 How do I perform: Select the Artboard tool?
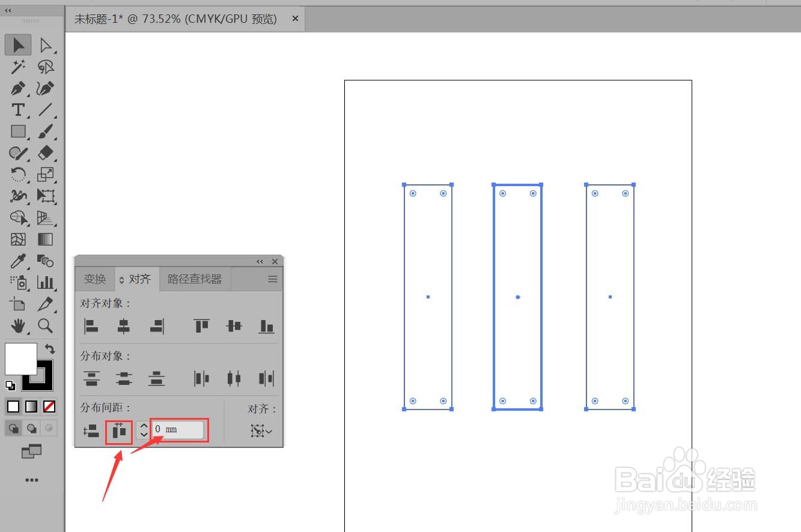click(x=19, y=304)
